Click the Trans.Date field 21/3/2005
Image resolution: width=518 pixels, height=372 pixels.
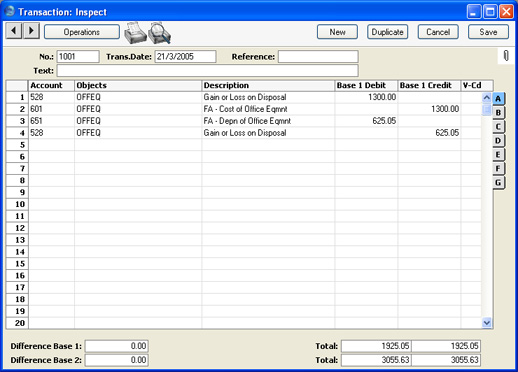(x=185, y=57)
